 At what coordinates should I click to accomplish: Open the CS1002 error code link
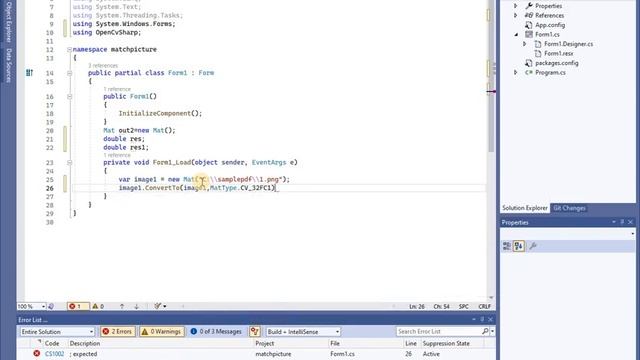[54, 354]
